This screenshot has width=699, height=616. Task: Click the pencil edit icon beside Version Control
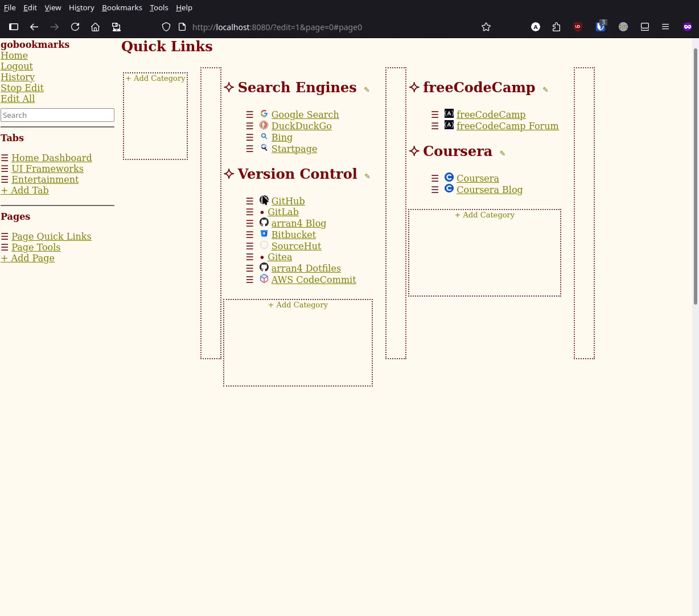[367, 176]
